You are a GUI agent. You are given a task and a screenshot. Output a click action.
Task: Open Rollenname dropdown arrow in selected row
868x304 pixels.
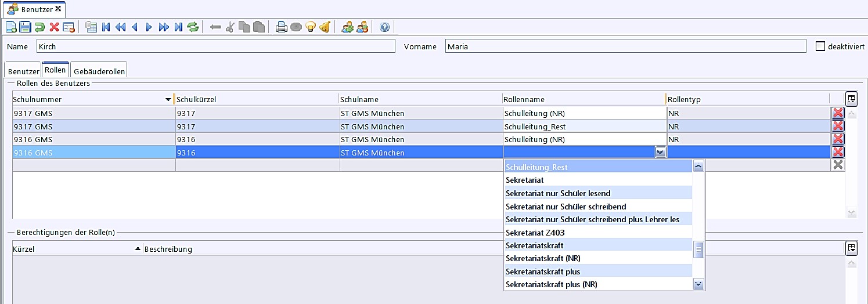point(660,152)
